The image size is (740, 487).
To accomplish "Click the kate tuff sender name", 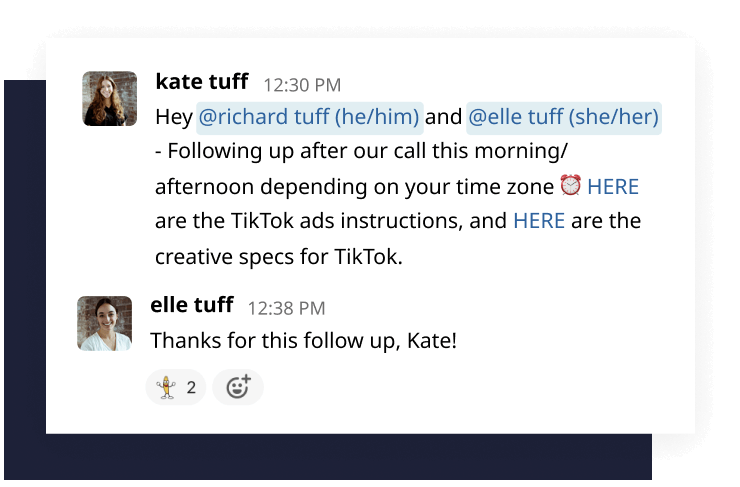I will 202,82.
